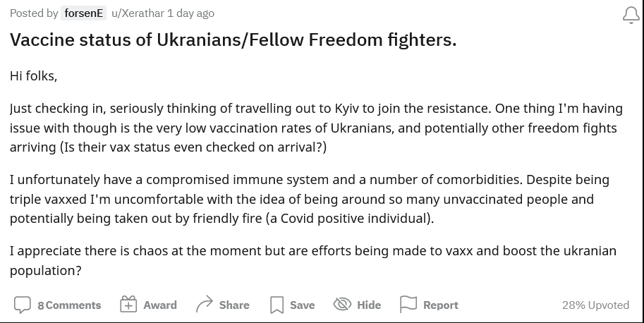Click the crossed-out eye Hide icon
644x323 pixels.
coord(342,305)
